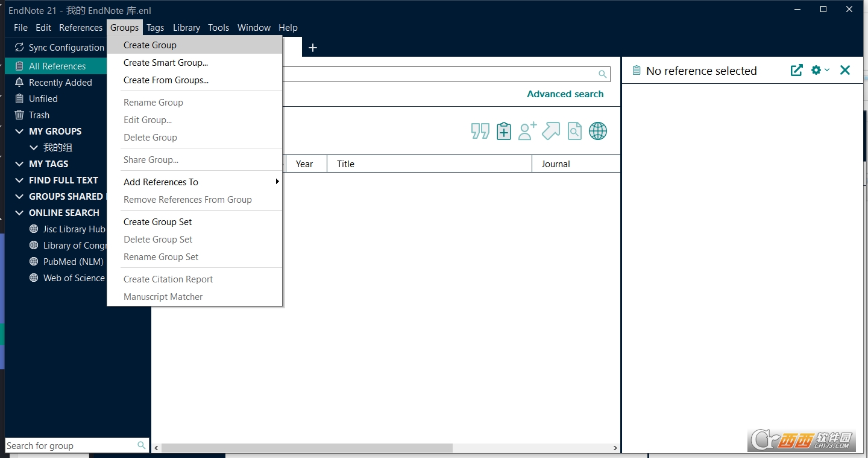The width and height of the screenshot is (868, 458).
Task: Click the horizontal scrollbar thumb in reference list
Action: [x=307, y=448]
